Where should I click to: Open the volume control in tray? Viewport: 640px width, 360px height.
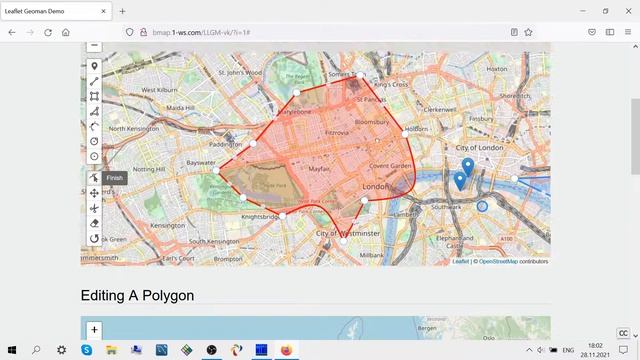click(x=540, y=350)
